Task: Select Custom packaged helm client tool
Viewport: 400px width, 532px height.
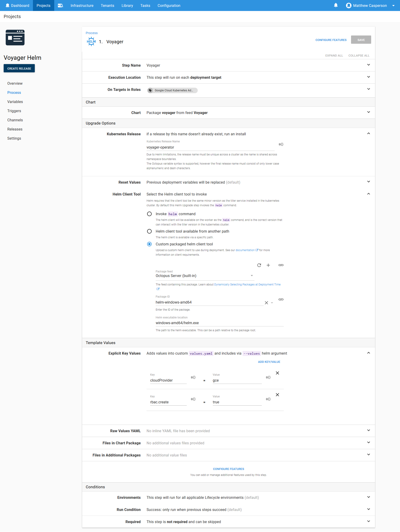Action: 149,244
